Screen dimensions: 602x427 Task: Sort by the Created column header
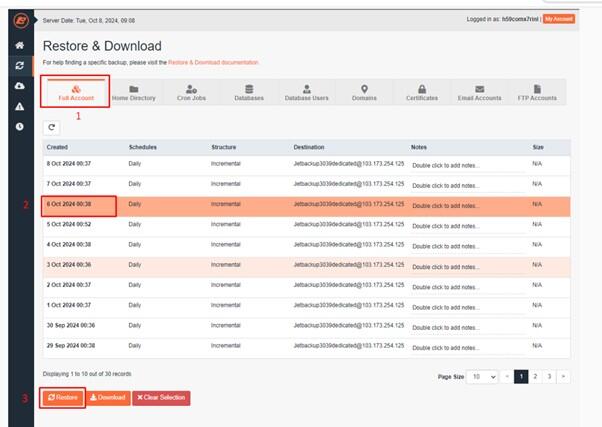pos(57,147)
